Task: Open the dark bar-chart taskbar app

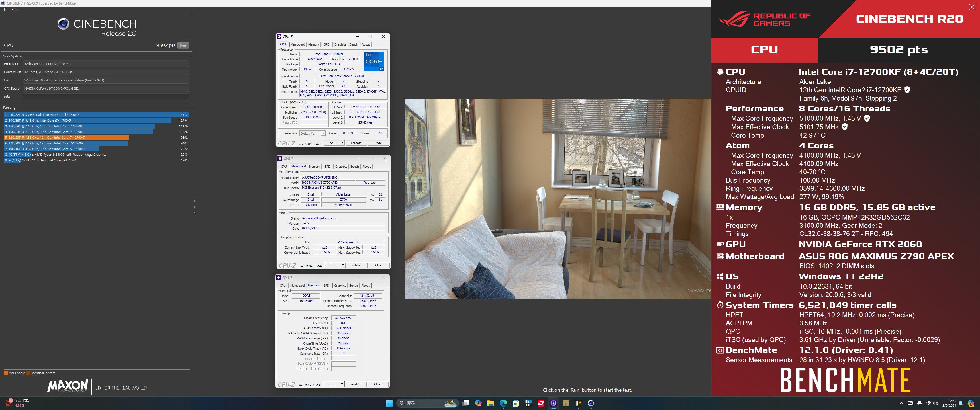Action: coord(528,403)
